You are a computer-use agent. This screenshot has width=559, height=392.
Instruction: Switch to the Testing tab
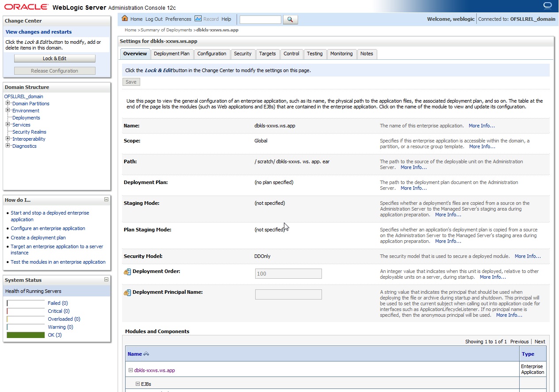coord(315,54)
